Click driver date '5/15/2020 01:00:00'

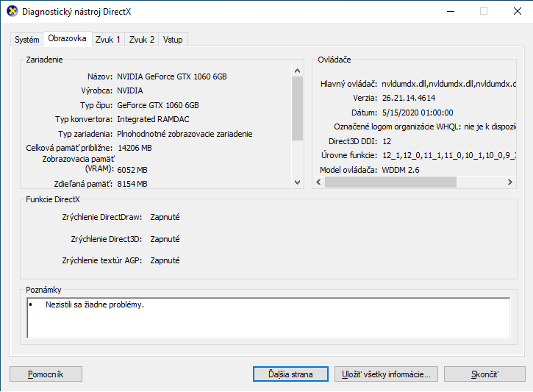pyautogui.click(x=418, y=113)
